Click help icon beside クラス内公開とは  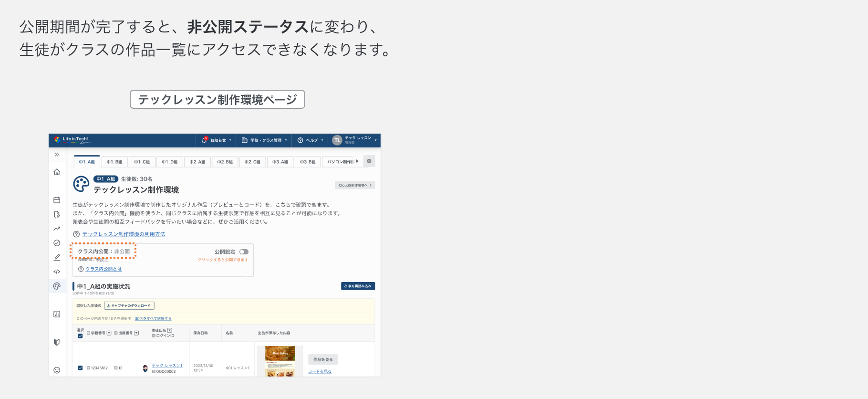81,269
